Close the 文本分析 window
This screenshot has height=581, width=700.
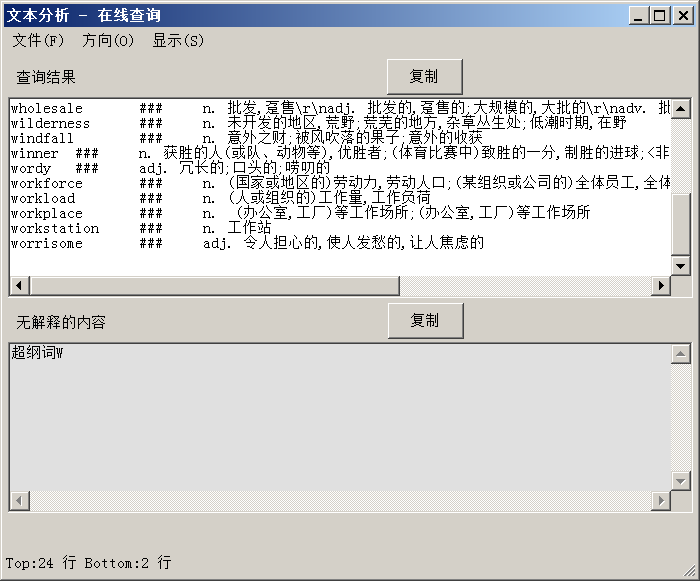(x=683, y=16)
